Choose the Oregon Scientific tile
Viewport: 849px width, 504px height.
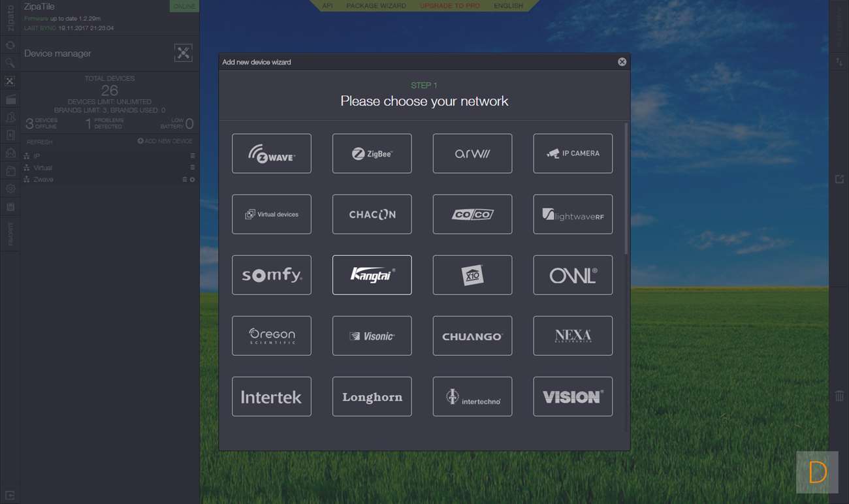pyautogui.click(x=272, y=336)
